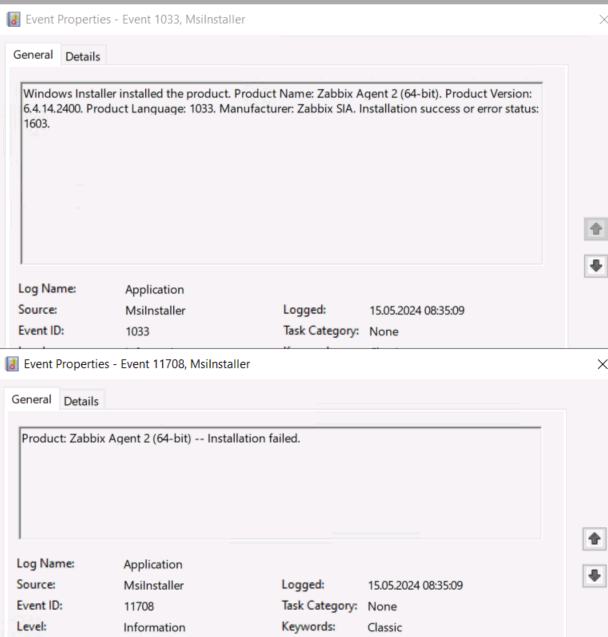The width and height of the screenshot is (608, 637).
Task: Click Logged timestamp in Event 1033 window
Action: (x=417, y=311)
